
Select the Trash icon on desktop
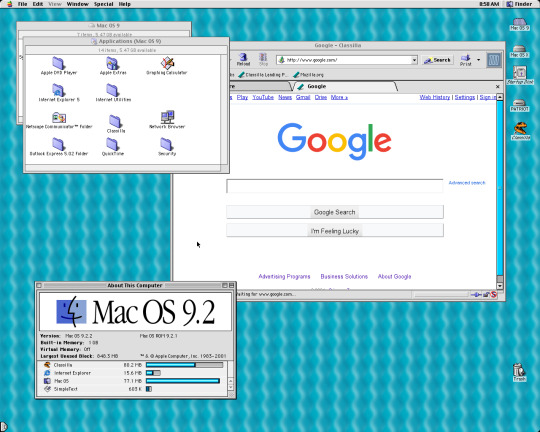519,370
